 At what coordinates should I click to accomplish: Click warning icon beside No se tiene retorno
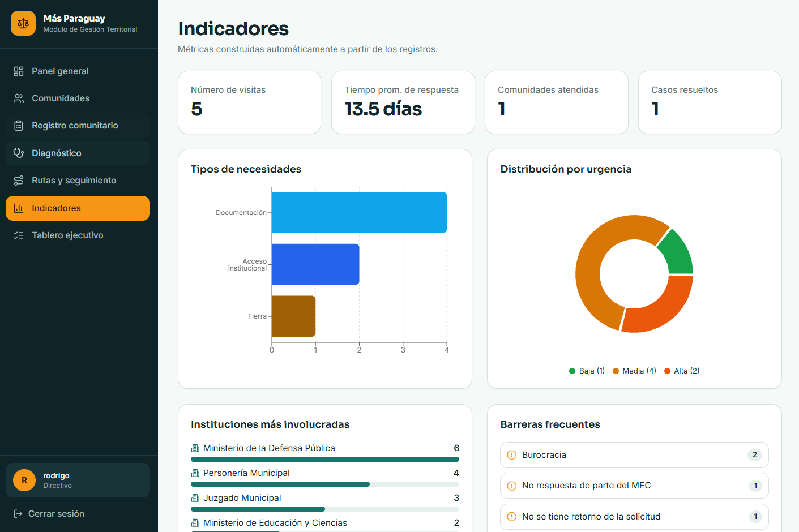(x=512, y=517)
